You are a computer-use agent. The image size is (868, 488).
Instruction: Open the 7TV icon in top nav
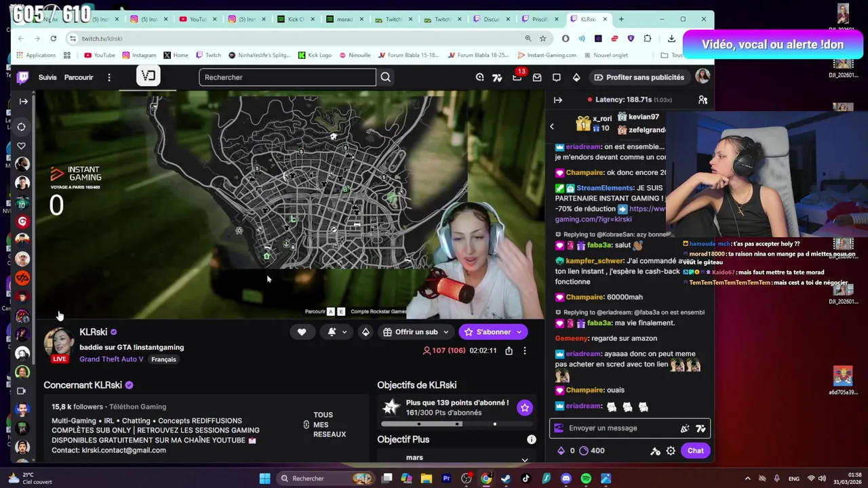(497, 77)
